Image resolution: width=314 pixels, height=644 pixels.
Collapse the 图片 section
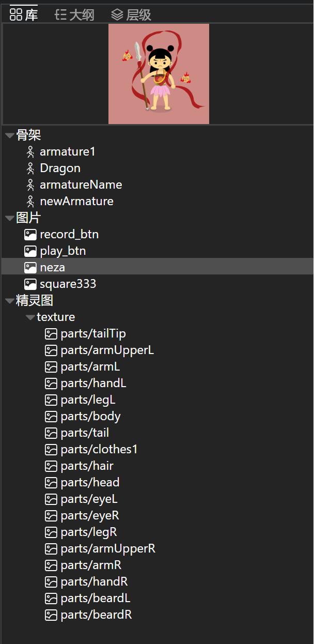pyautogui.click(x=10, y=219)
